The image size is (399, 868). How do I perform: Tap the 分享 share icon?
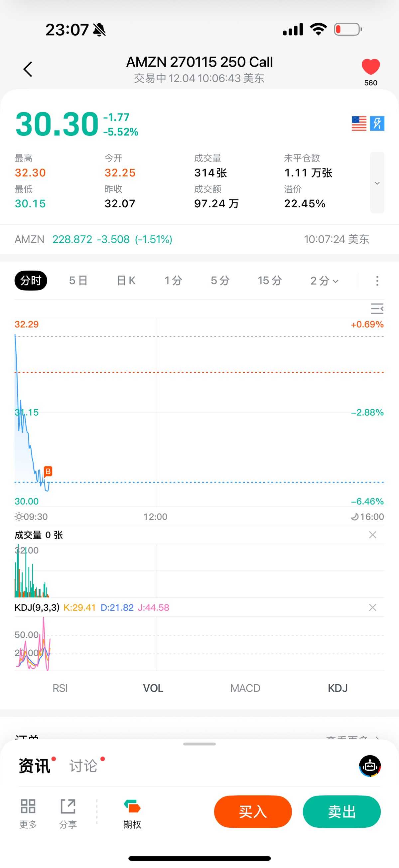68,812
